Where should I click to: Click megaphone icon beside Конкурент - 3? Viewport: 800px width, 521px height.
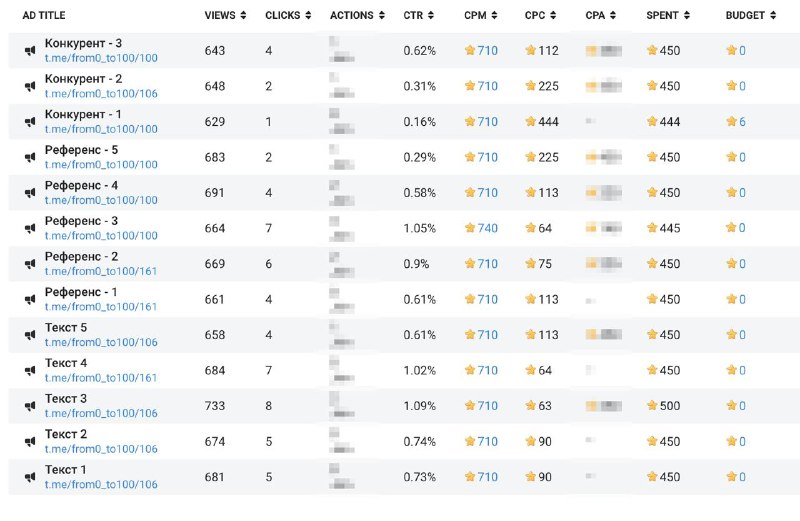(x=30, y=51)
